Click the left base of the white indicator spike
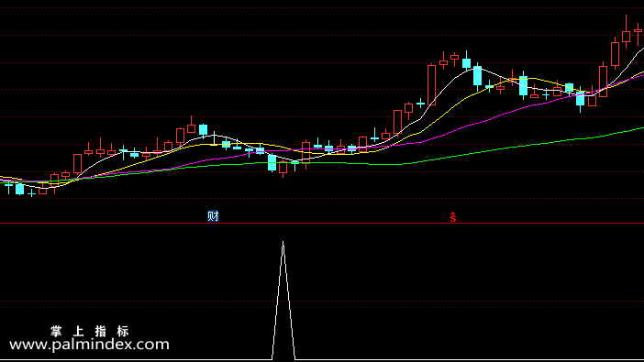The width and height of the screenshot is (644, 362). (x=272, y=359)
